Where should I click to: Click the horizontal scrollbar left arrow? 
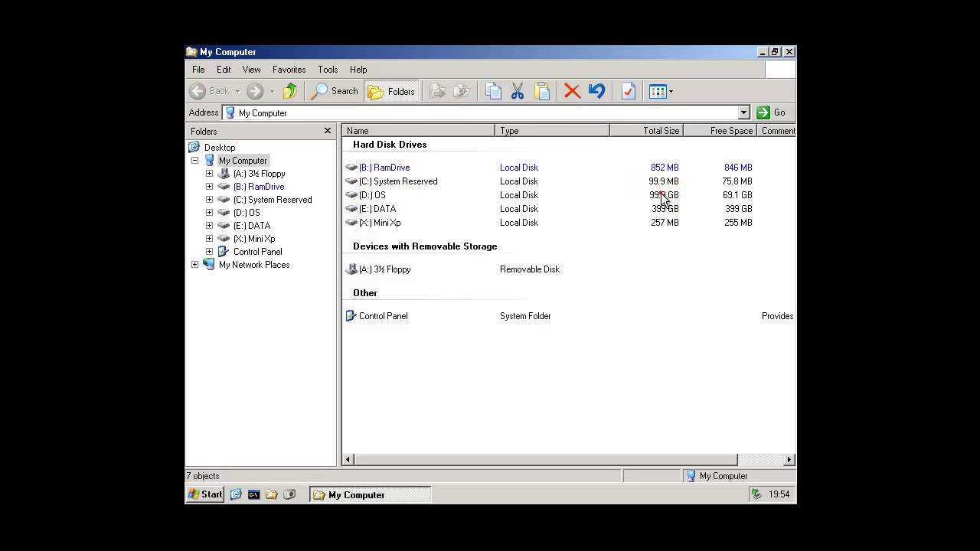point(348,460)
